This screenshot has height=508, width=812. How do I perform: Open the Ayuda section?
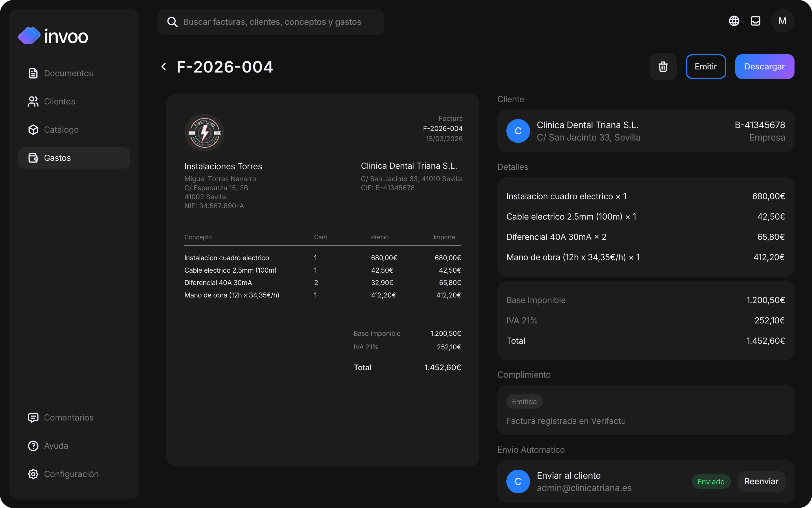click(74, 446)
